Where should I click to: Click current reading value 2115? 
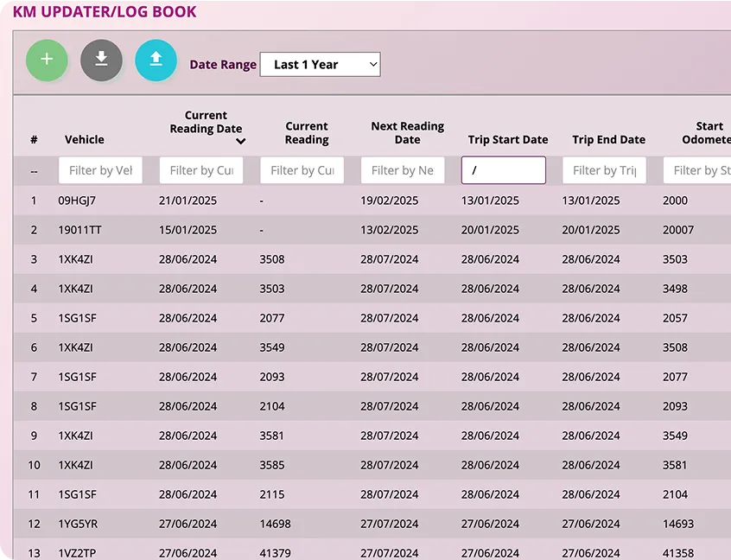coord(272,494)
